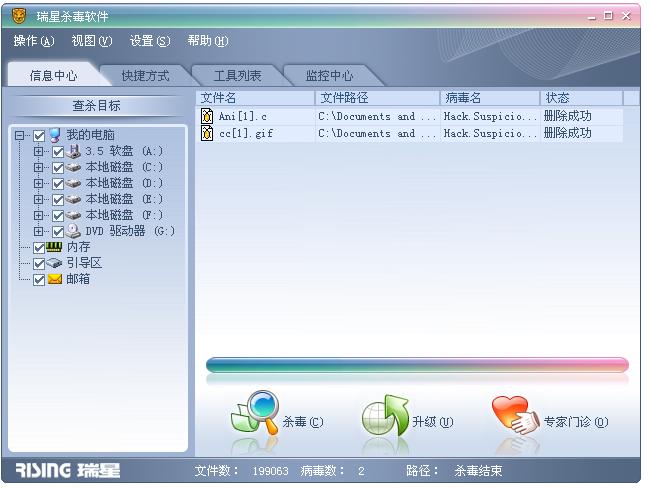Viewport: 651px width, 489px height.
Task: Uncheck the 3.5 软盘 (A:) checkbox
Action: (58, 152)
